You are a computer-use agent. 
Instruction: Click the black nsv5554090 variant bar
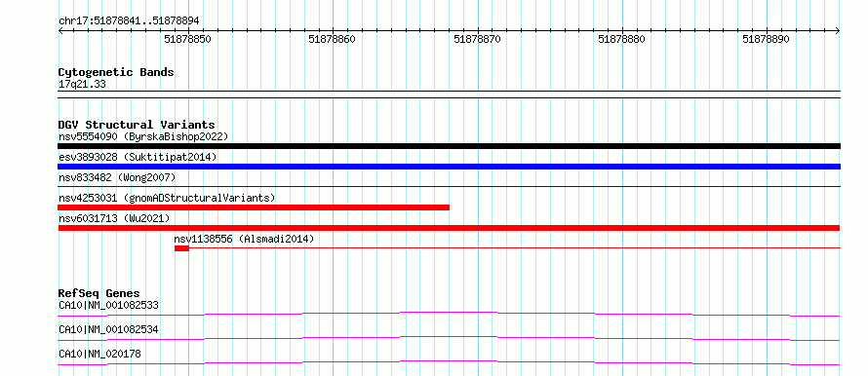click(449, 146)
